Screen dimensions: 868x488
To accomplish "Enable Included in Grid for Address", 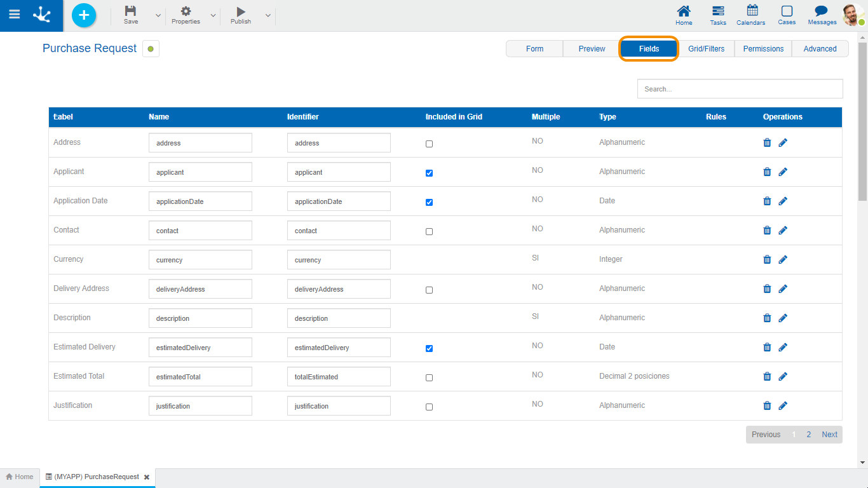I will [429, 144].
